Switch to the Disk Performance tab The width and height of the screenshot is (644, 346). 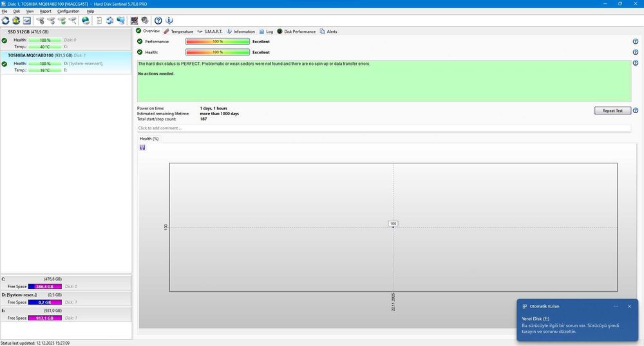pyautogui.click(x=296, y=32)
